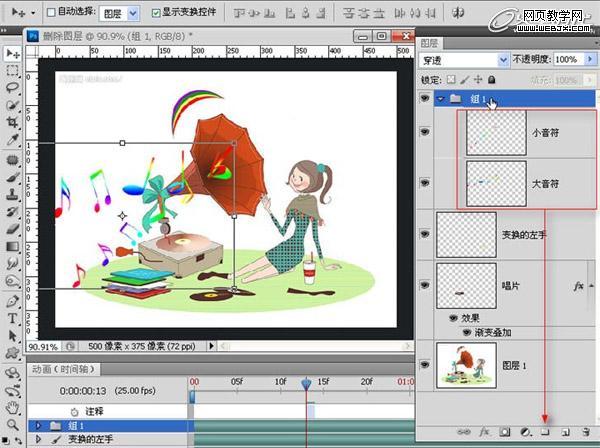The width and height of the screenshot is (600, 448).
Task: Hide the 图层 1 layer
Action: [425, 365]
